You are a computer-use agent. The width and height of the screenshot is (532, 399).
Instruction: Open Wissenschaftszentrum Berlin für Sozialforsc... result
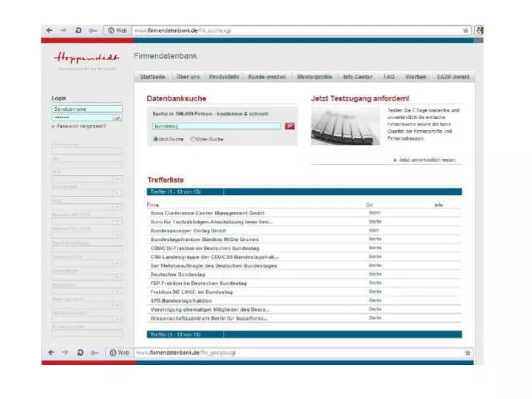[x=209, y=318]
